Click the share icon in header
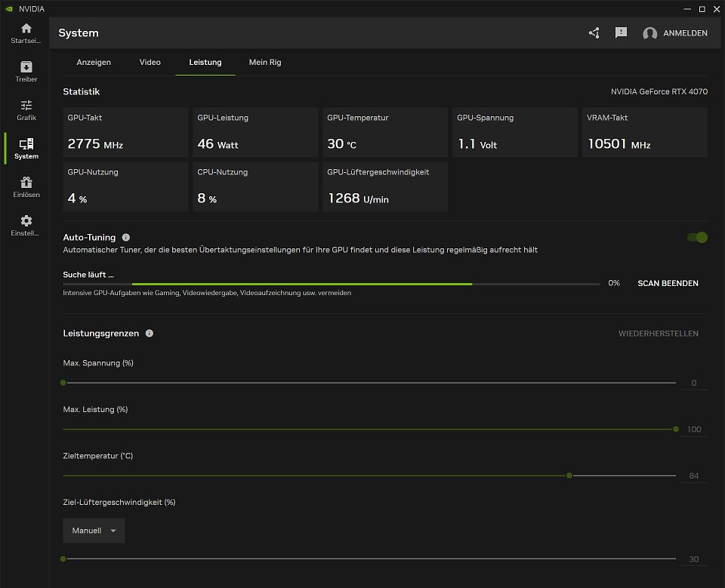 tap(594, 32)
